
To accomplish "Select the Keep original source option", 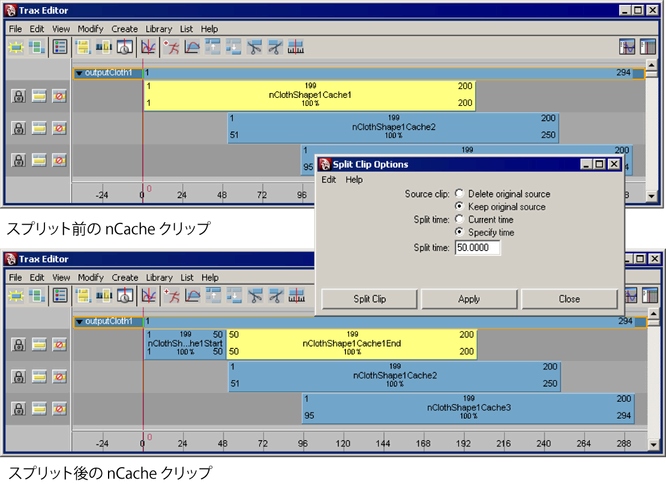I will click(460, 207).
